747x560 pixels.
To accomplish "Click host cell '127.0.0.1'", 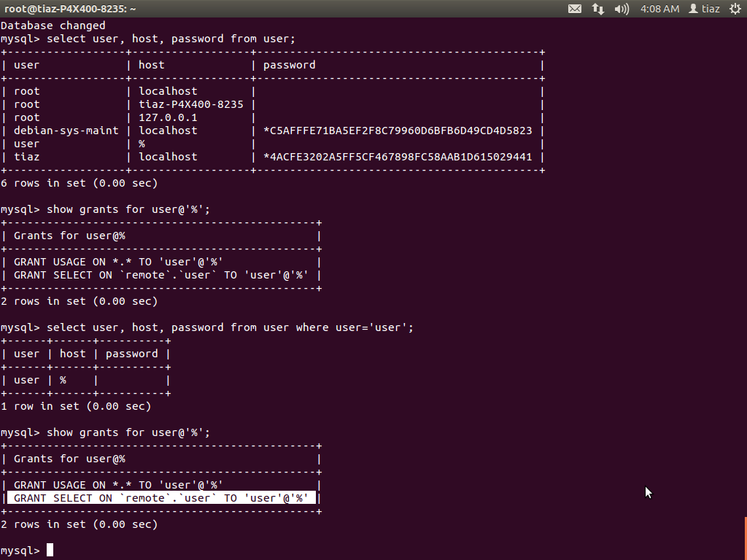I will (168, 117).
